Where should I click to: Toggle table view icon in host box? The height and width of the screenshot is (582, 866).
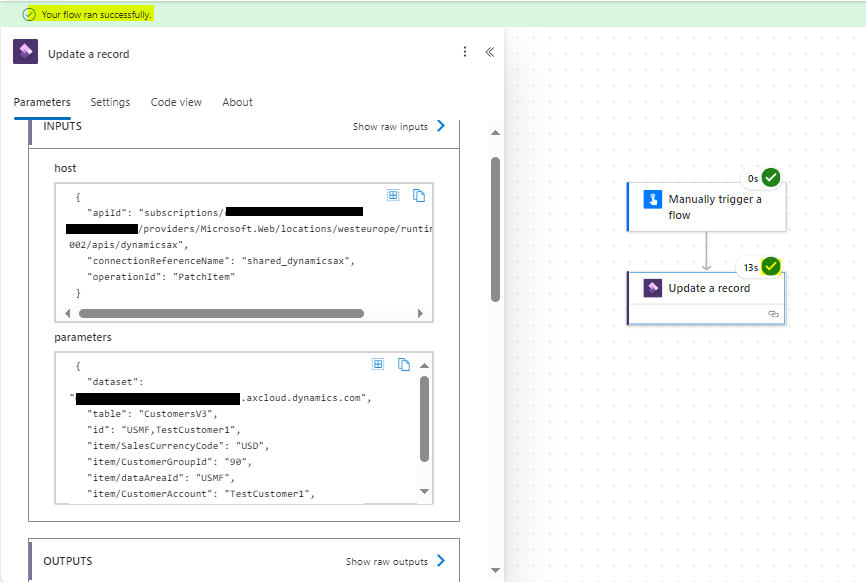(x=393, y=195)
